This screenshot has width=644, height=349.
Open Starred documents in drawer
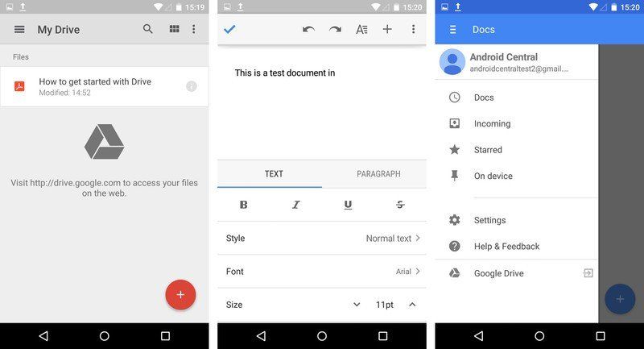click(x=517, y=150)
